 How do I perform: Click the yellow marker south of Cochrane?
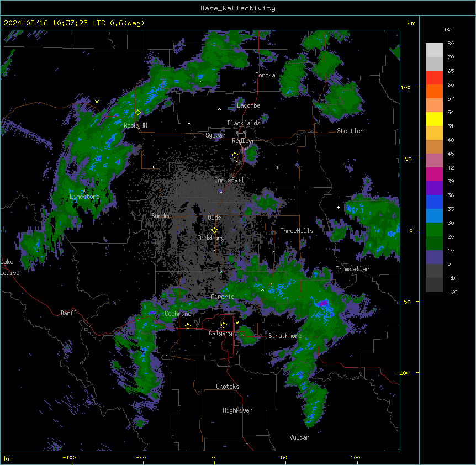[188, 326]
